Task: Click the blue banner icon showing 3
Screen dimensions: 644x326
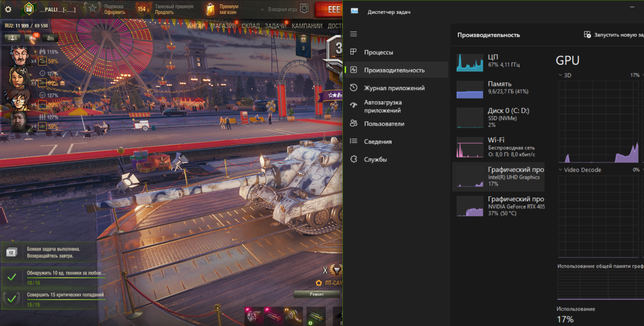Action: (303, 45)
